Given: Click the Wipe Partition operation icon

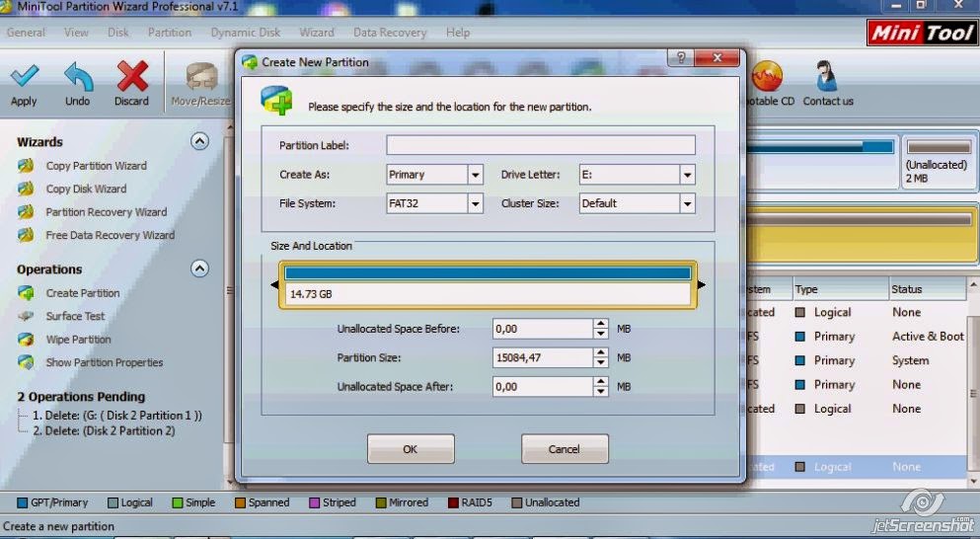Looking at the screenshot, I should click(x=26, y=339).
